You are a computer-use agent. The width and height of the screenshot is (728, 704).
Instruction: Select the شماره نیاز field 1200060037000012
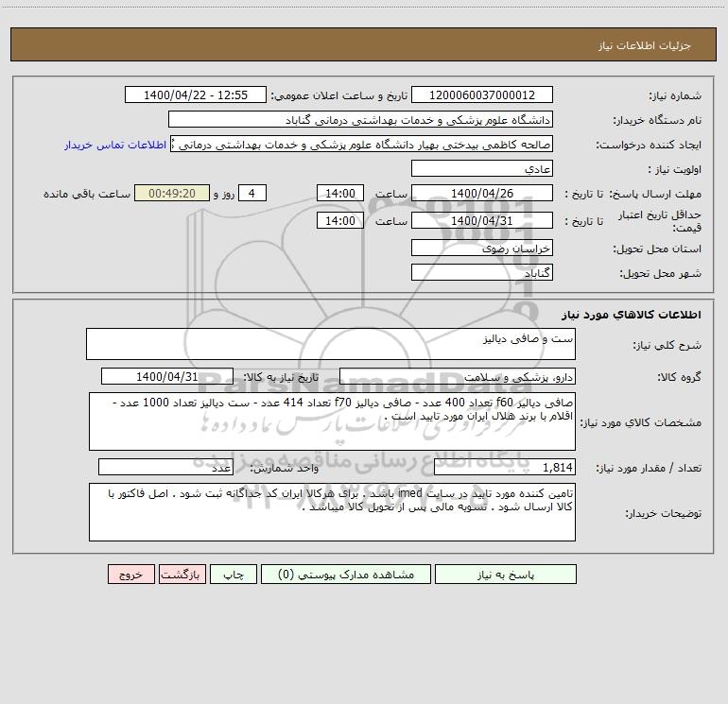tap(482, 94)
